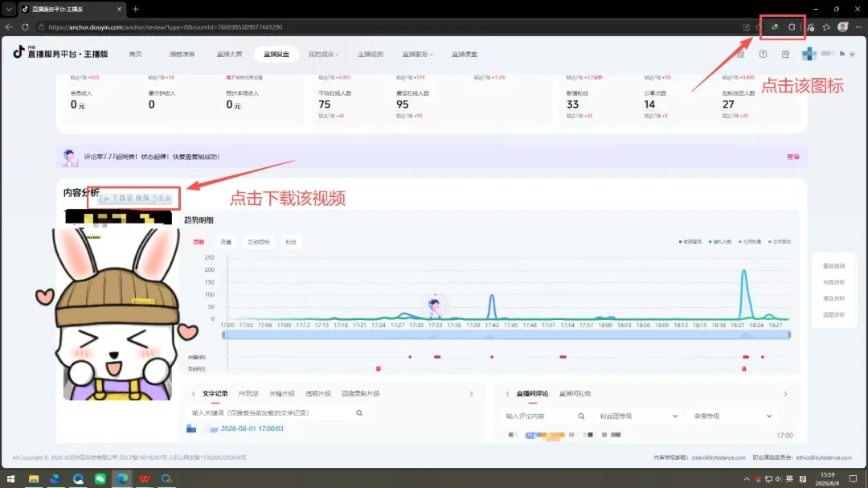This screenshot has height=488, width=868.
Task: Open File Explorer from taskbar
Action: click(x=34, y=478)
